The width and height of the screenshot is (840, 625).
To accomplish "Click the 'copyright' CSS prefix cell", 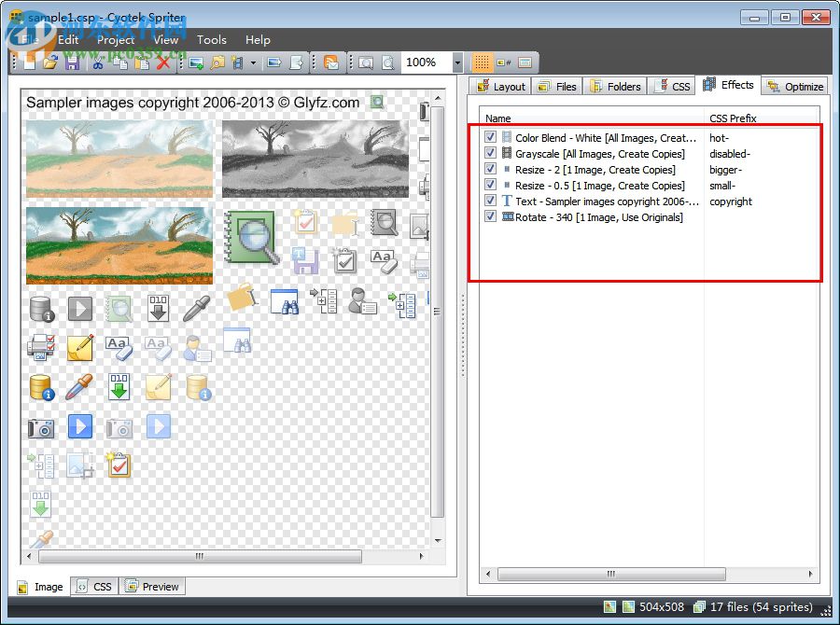I will pos(731,201).
